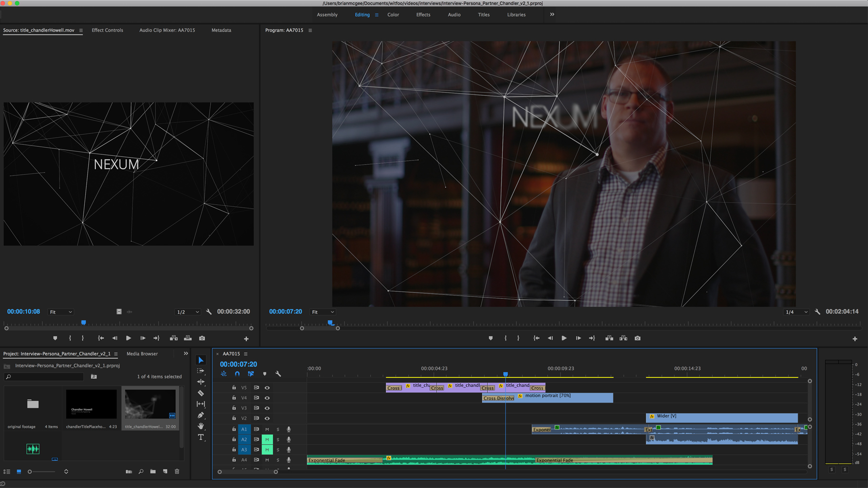Export frame from Source monitor

(x=202, y=338)
